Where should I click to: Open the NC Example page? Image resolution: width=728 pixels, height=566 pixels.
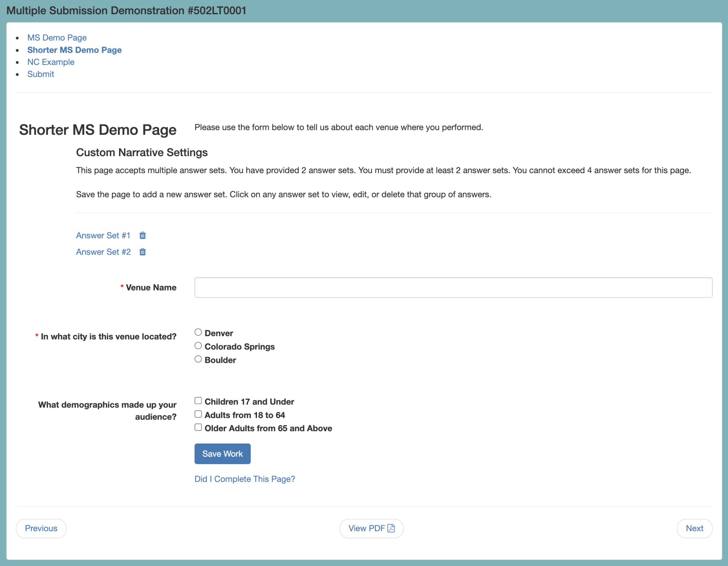51,62
